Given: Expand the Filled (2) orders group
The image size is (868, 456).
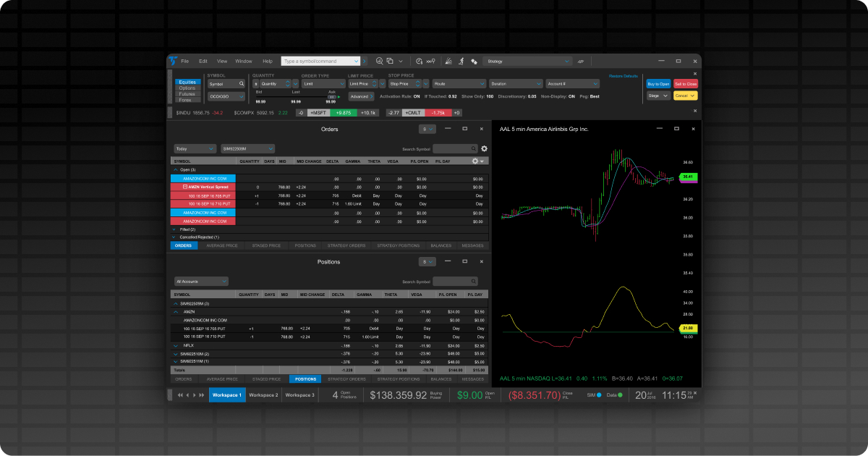Looking at the screenshot, I should pyautogui.click(x=174, y=229).
